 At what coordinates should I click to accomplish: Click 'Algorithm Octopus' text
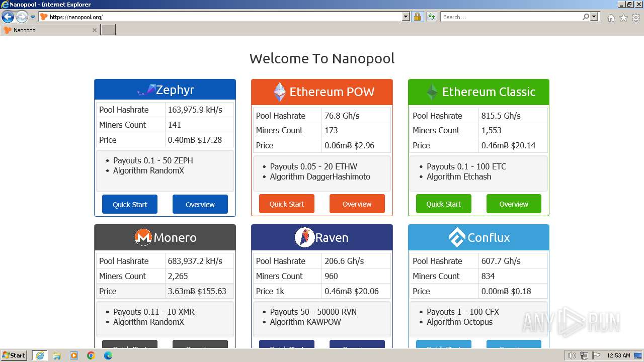point(460,322)
